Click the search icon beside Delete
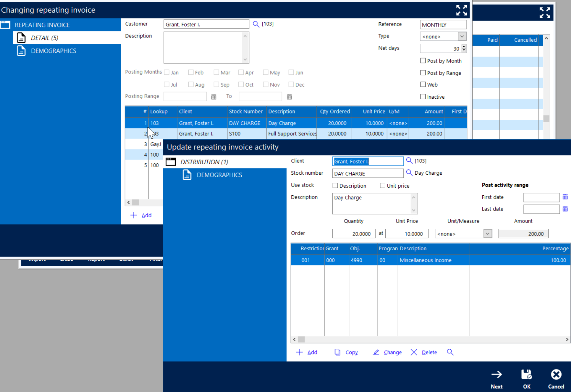Image resolution: width=571 pixels, height=392 pixels. point(450,352)
